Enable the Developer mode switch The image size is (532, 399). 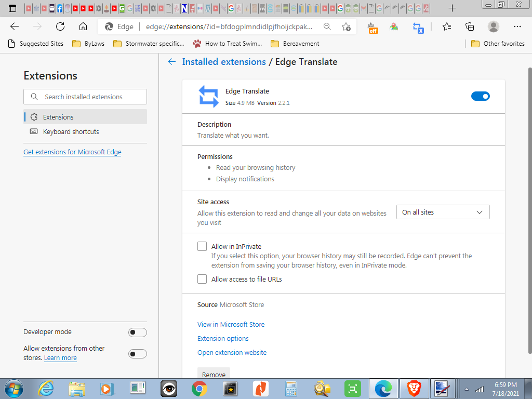[137, 332]
